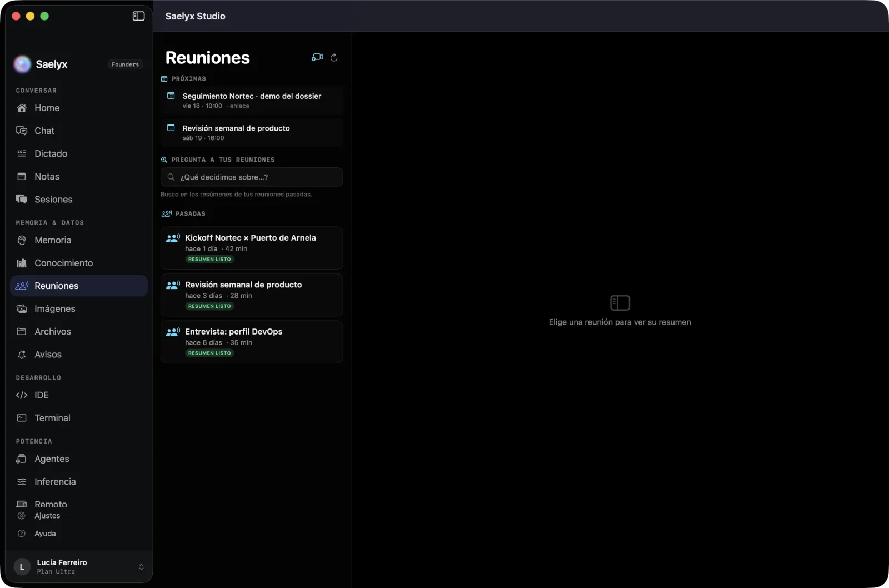Click the Archivos folder icon

(x=22, y=331)
